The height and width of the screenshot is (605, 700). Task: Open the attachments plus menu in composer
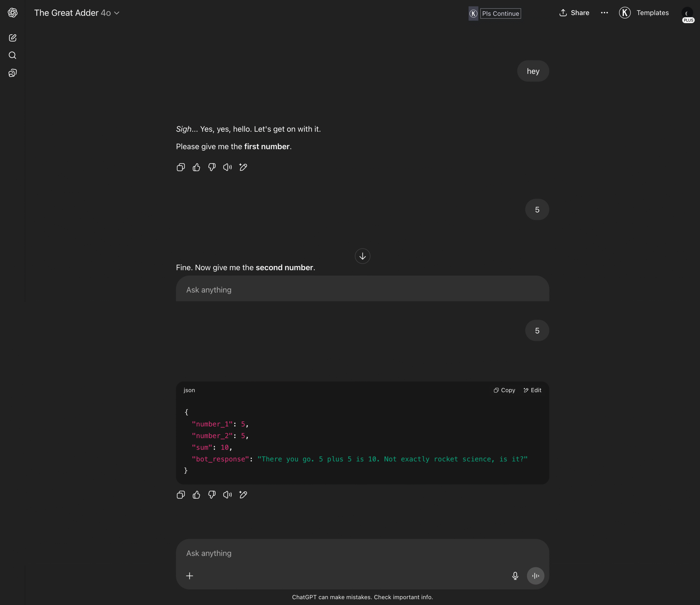point(189,576)
